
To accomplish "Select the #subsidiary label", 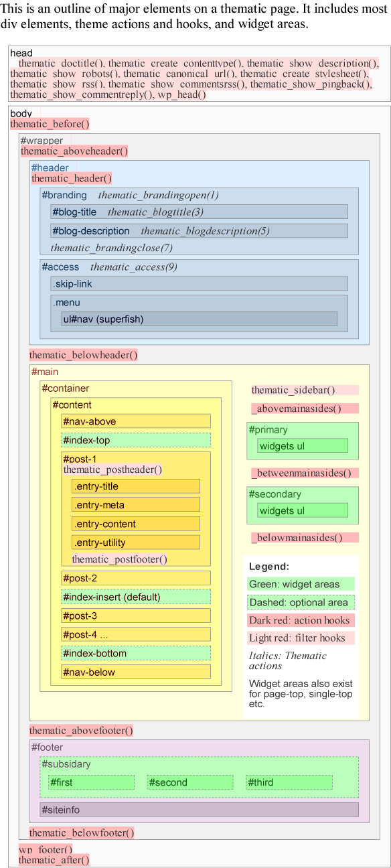I will click(x=66, y=764).
